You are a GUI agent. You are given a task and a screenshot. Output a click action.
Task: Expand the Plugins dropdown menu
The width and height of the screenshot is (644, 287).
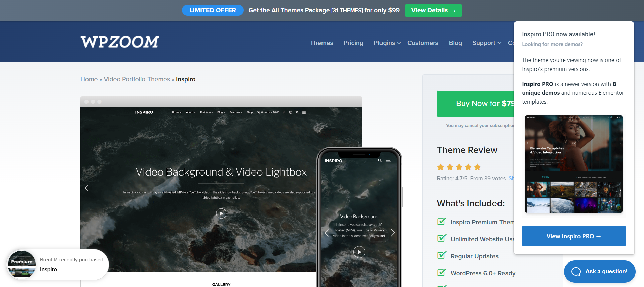(x=387, y=43)
